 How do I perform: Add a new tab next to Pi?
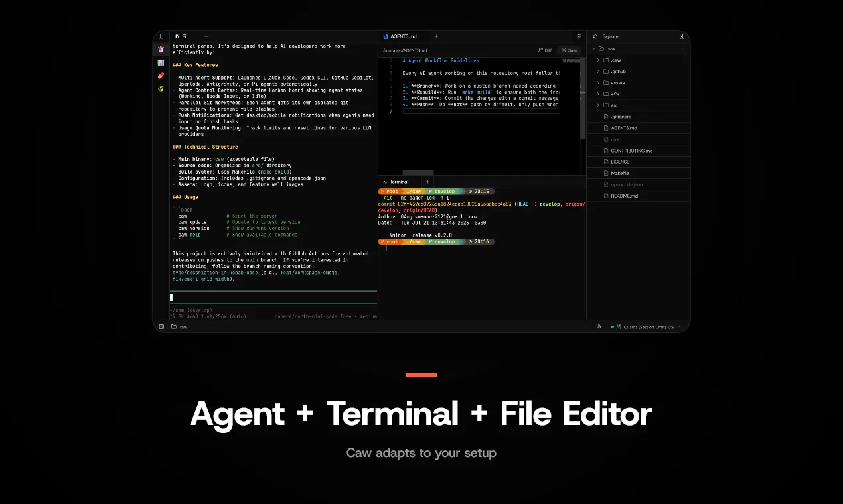coord(206,36)
